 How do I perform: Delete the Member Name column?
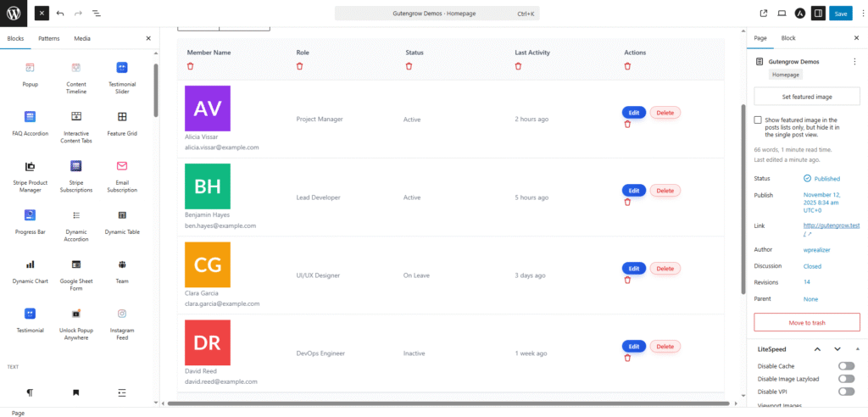point(191,66)
